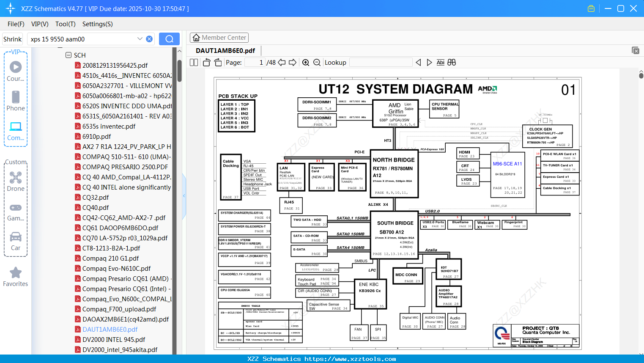This screenshot has width=644, height=363.
Task: Zoom in on the schematic
Action: (306, 63)
